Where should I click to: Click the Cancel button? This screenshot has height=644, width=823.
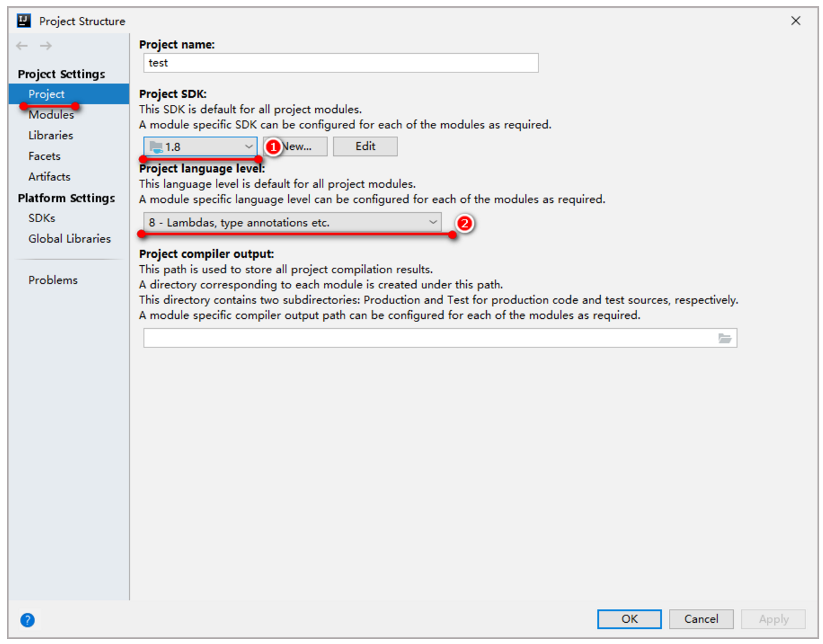701,619
